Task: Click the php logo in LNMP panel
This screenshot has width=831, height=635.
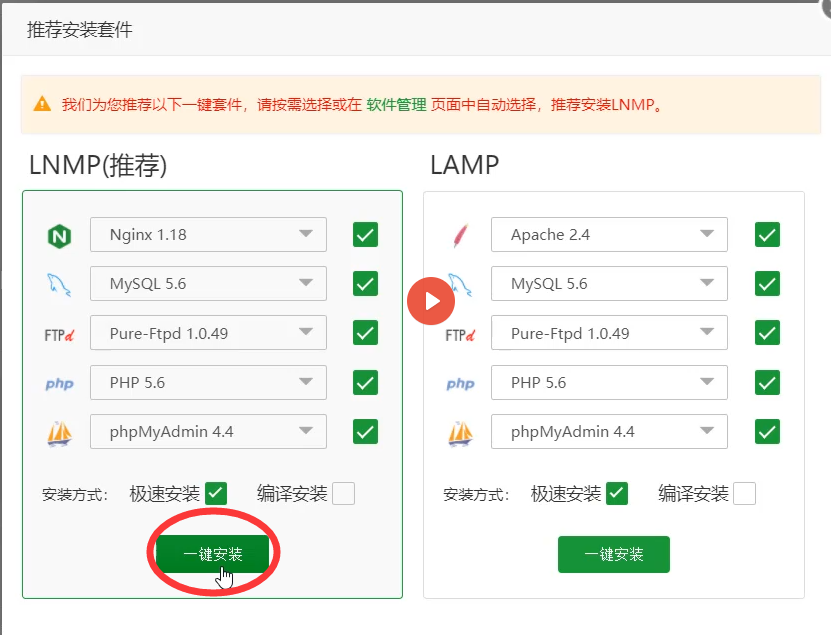Action: (59, 383)
